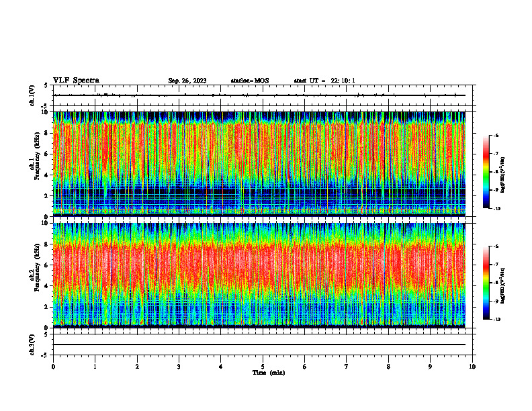Click the time axis tick label "9"
532x411 pixels.
pos(430,367)
